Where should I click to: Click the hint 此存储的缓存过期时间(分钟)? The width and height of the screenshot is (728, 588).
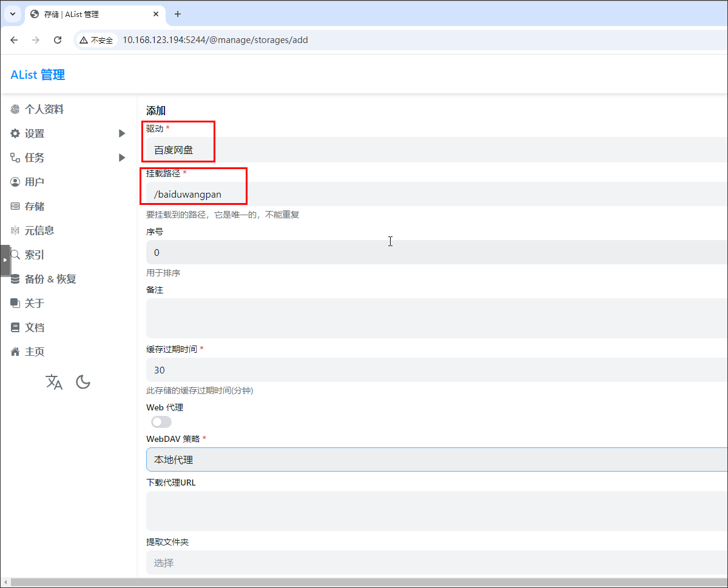coord(200,391)
